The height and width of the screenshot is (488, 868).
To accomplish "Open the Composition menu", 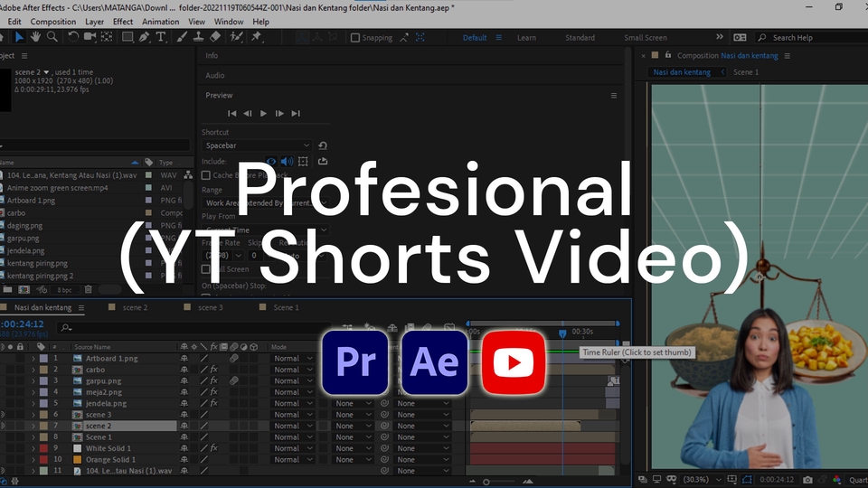I will (53, 22).
